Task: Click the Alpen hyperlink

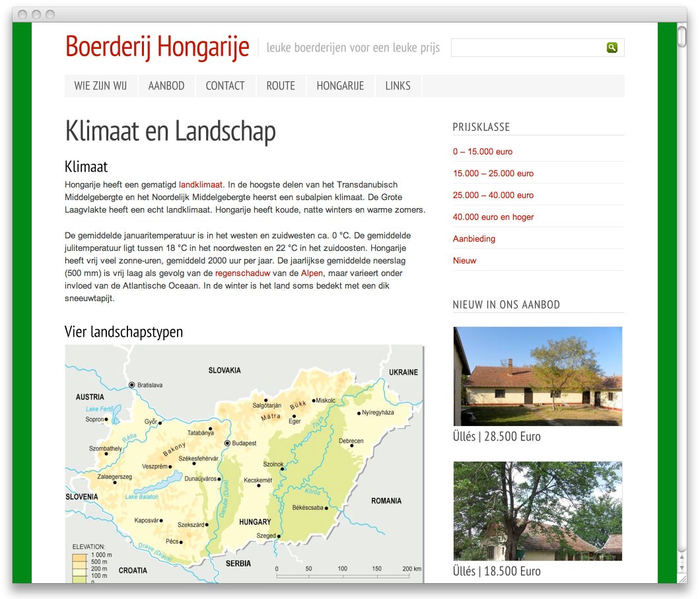Action: [312, 273]
